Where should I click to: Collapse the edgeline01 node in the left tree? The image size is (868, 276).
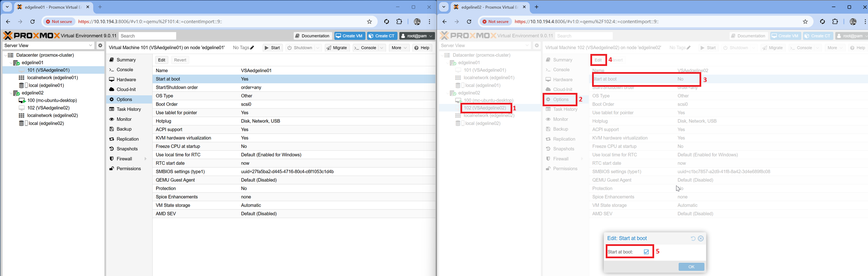click(x=11, y=63)
